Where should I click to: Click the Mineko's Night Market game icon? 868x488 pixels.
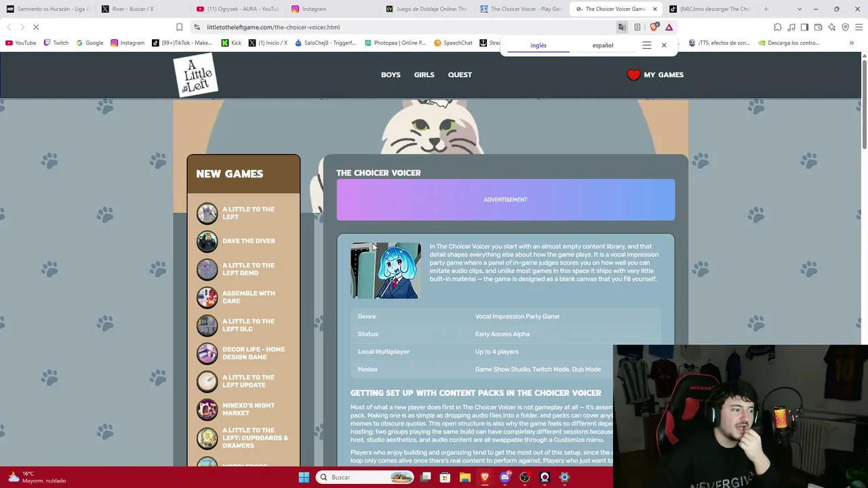[x=207, y=409]
